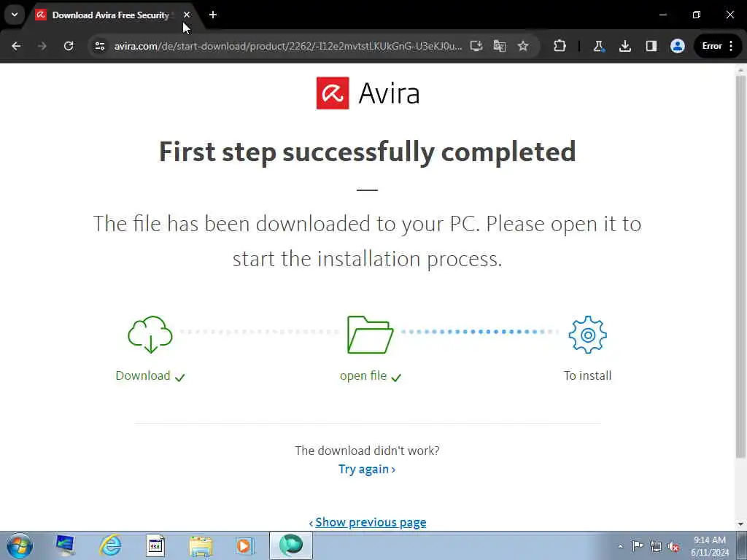Click 'The download didn't work?' text
This screenshot has width=747, height=560.
[367, 451]
